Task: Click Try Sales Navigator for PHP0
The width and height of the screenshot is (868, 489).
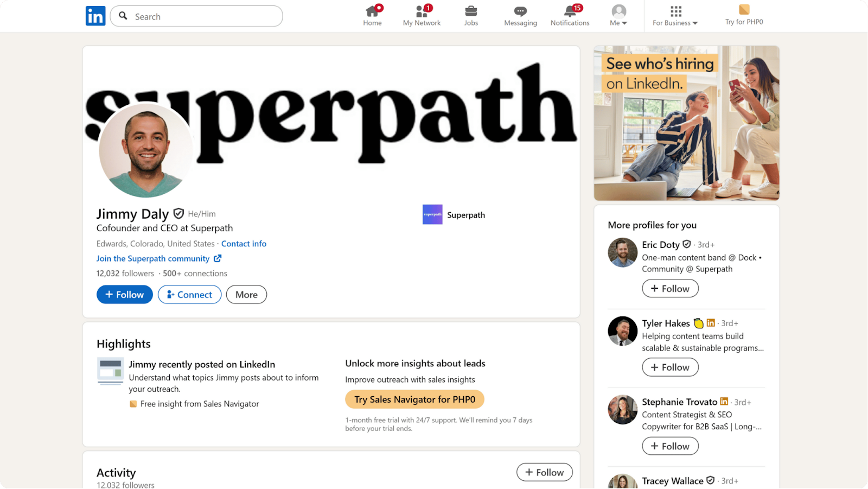Action: click(414, 399)
